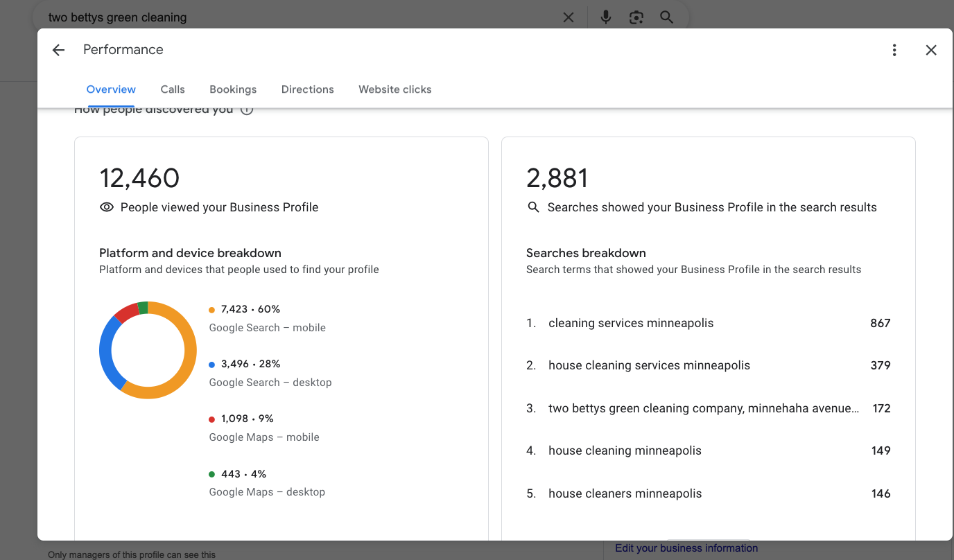954x560 pixels.
Task: Click the 'Performance' dialog title
Action: (123, 50)
